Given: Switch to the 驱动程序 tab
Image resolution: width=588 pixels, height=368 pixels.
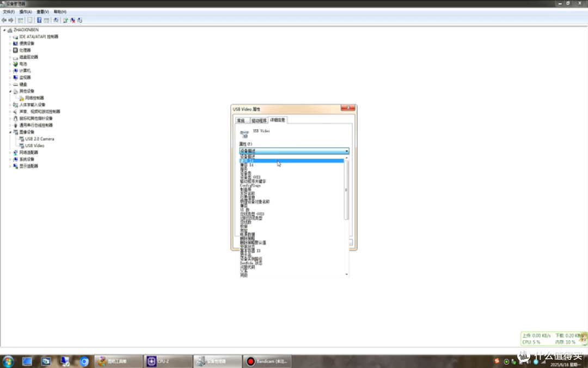Looking at the screenshot, I should [x=259, y=120].
